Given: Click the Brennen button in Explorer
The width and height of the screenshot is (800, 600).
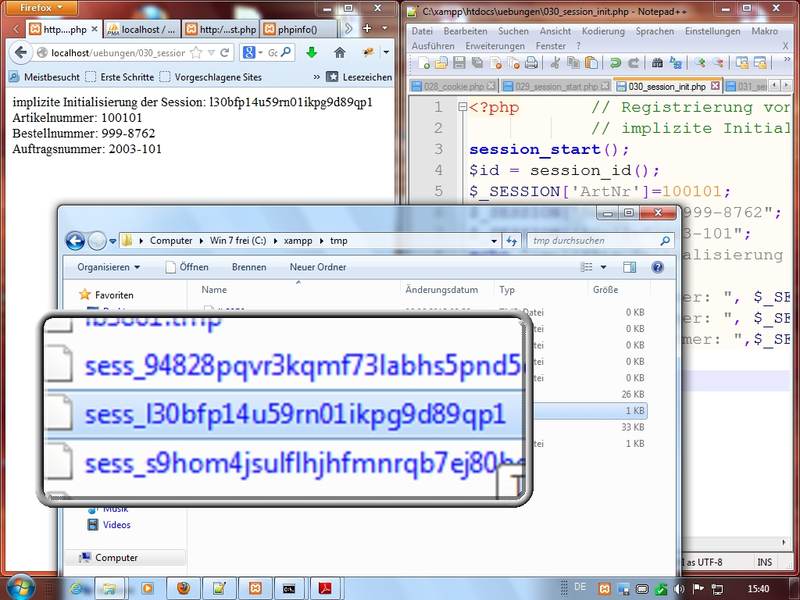Looking at the screenshot, I should click(249, 267).
